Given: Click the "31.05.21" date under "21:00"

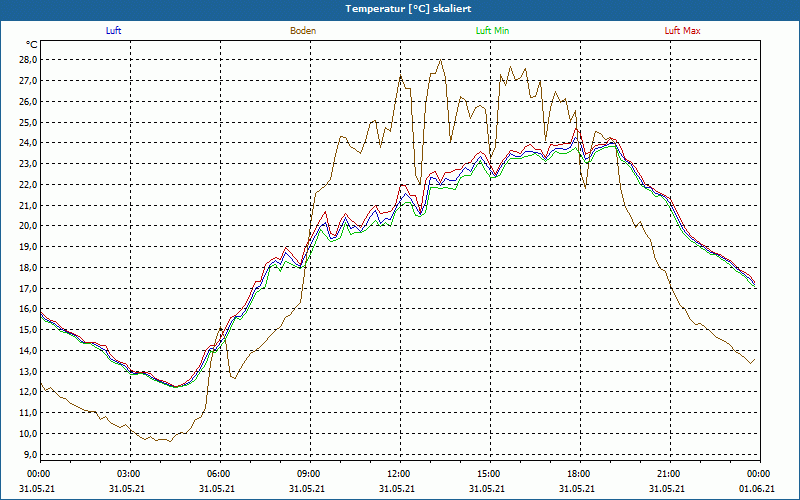Looking at the screenshot, I should 666,488.
